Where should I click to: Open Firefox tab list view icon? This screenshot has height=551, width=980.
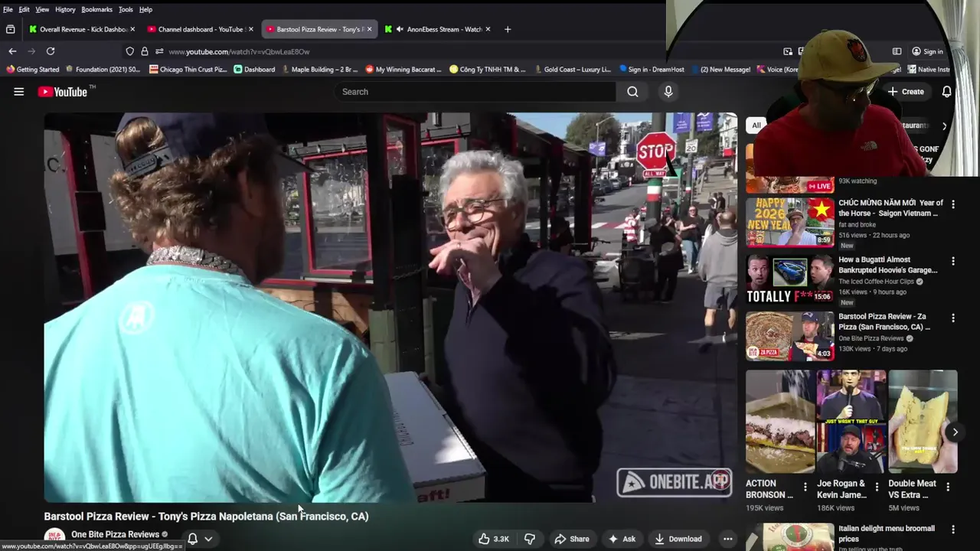tap(10, 29)
